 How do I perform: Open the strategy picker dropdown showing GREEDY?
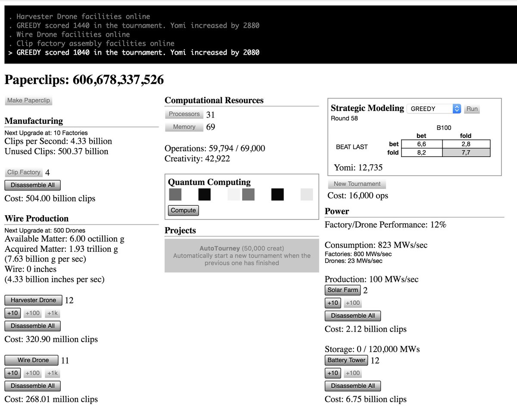pos(434,109)
